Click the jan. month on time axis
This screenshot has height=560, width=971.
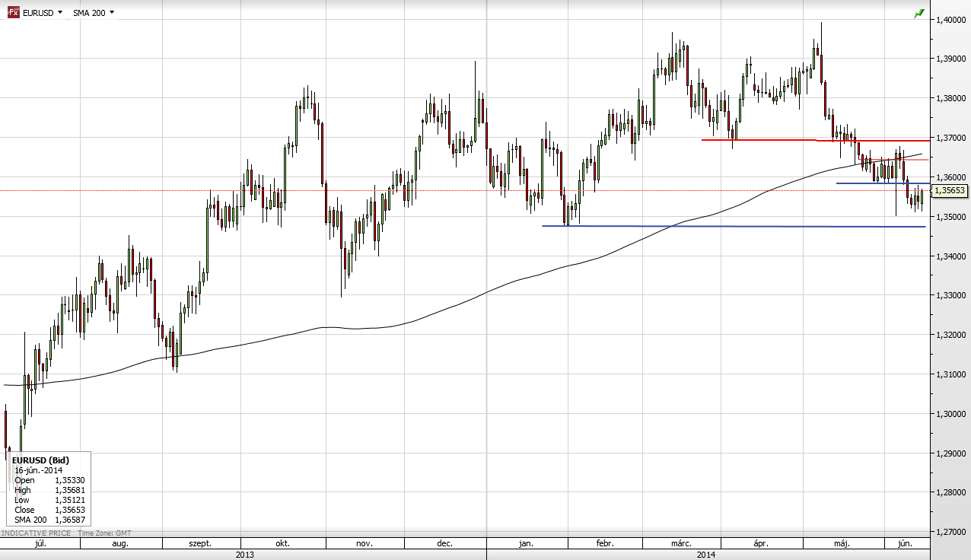[525, 544]
